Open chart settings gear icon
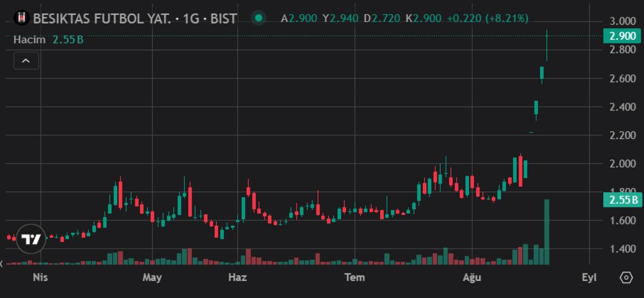Viewport: 644px width, 298px height. 626,277
